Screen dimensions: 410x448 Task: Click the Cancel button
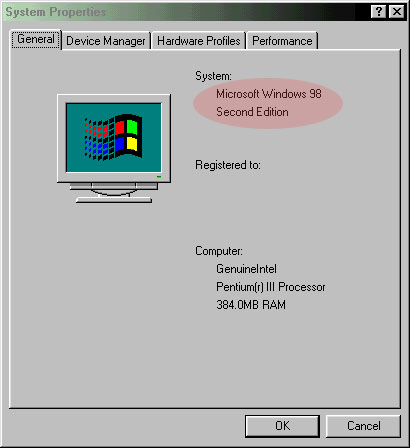(363, 426)
